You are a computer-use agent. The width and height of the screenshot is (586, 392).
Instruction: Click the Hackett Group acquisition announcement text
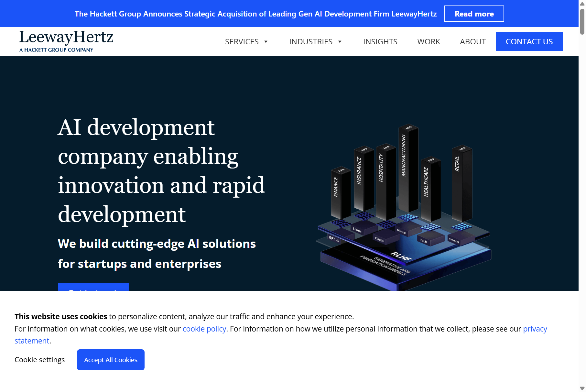point(255,14)
